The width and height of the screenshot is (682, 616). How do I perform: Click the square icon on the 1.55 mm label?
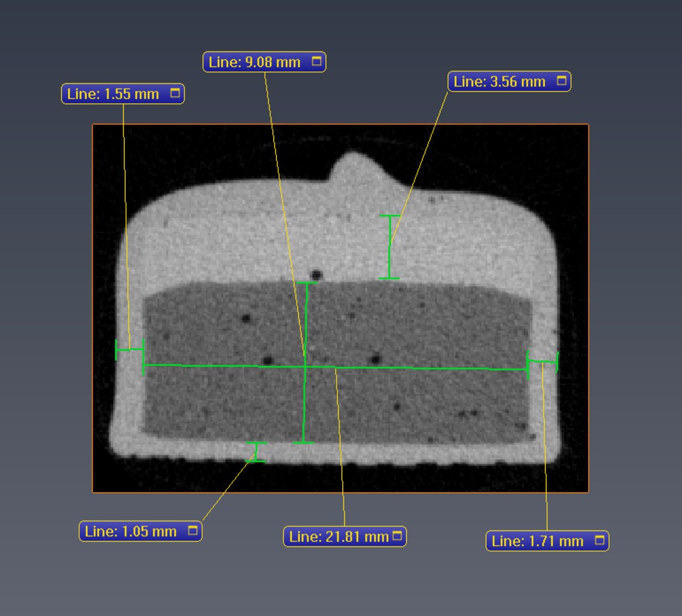(x=175, y=94)
